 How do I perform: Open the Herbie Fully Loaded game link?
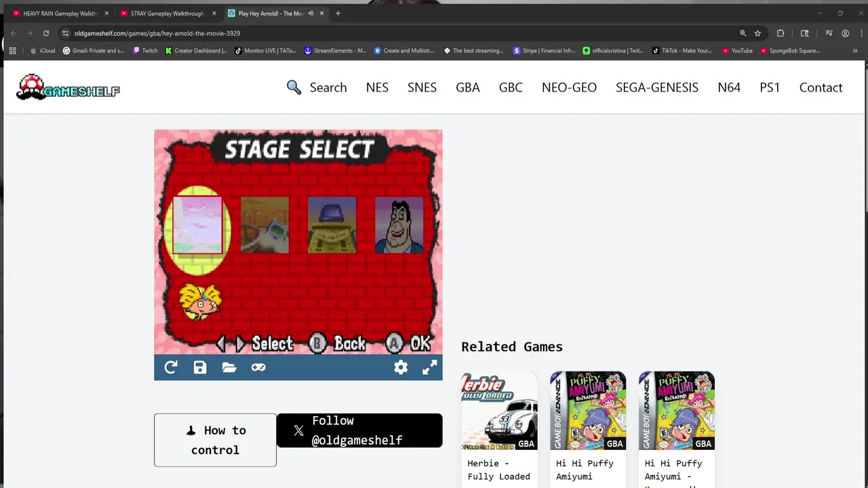point(498,470)
